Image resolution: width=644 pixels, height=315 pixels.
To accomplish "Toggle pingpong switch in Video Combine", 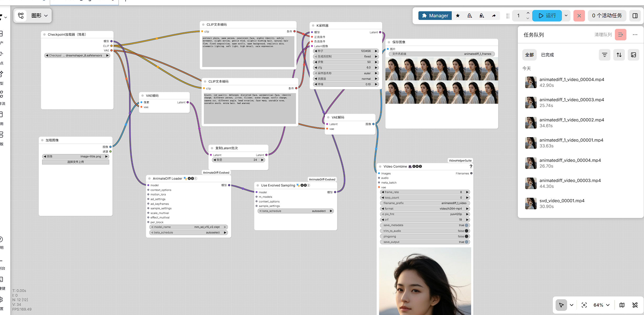I will click(466, 237).
